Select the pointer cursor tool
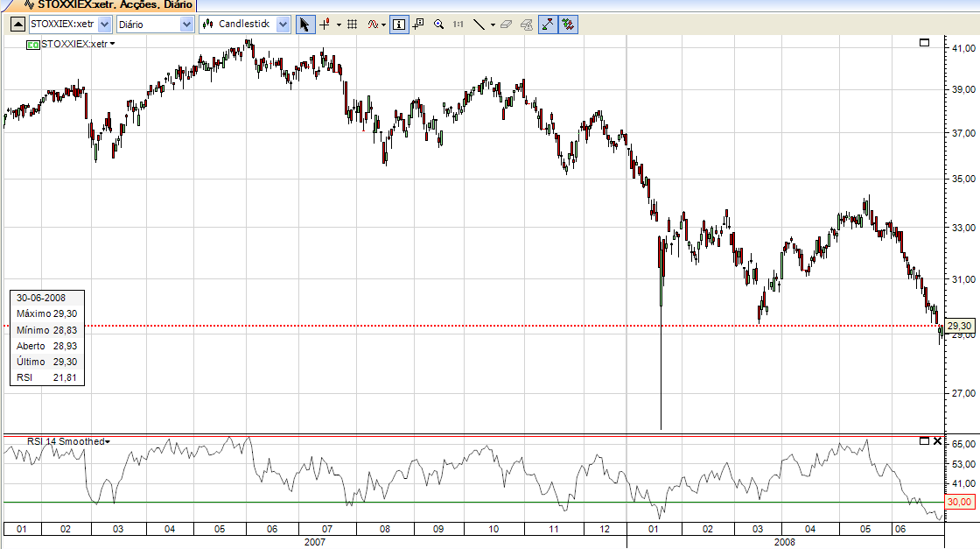 point(305,25)
